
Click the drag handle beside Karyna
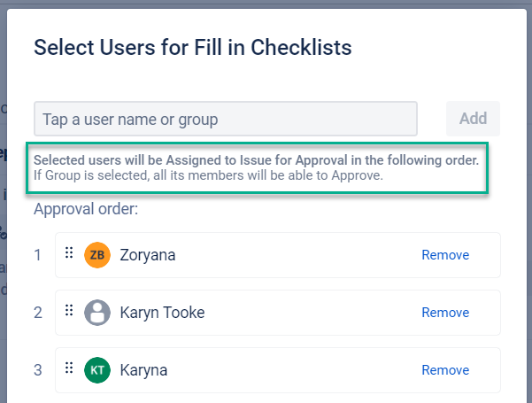click(69, 369)
